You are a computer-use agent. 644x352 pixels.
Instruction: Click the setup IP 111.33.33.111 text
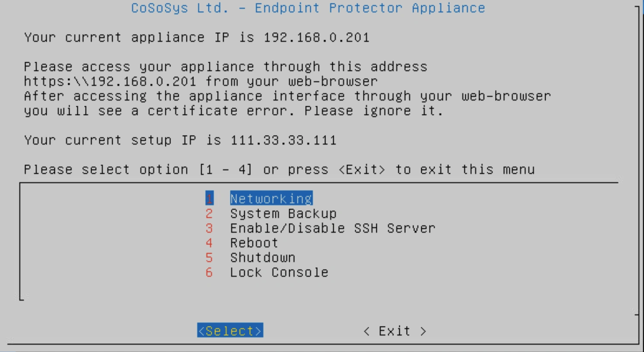tap(284, 140)
